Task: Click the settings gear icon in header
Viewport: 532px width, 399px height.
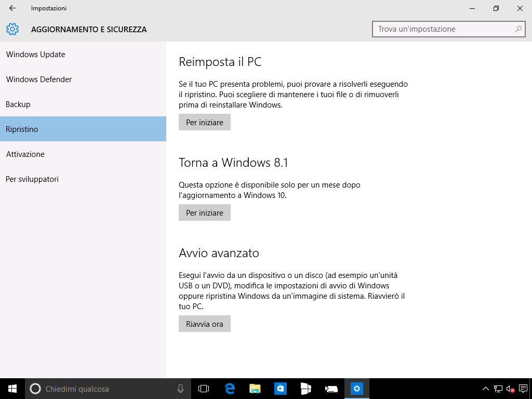Action: point(12,29)
